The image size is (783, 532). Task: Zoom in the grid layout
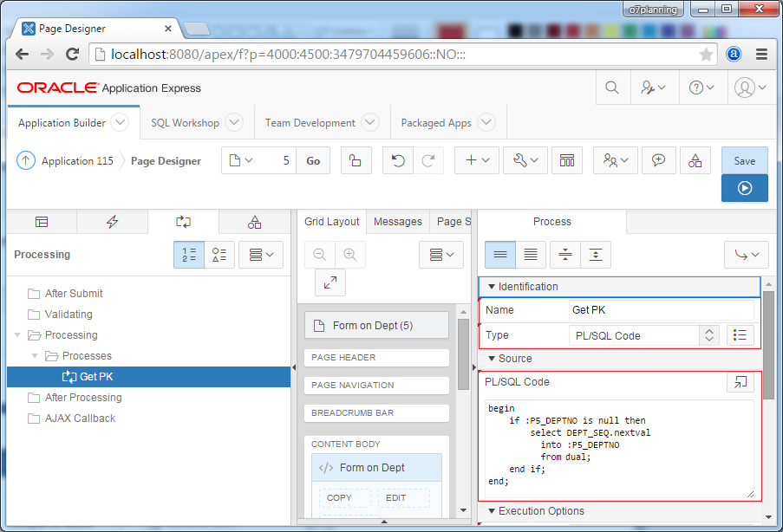tap(350, 255)
